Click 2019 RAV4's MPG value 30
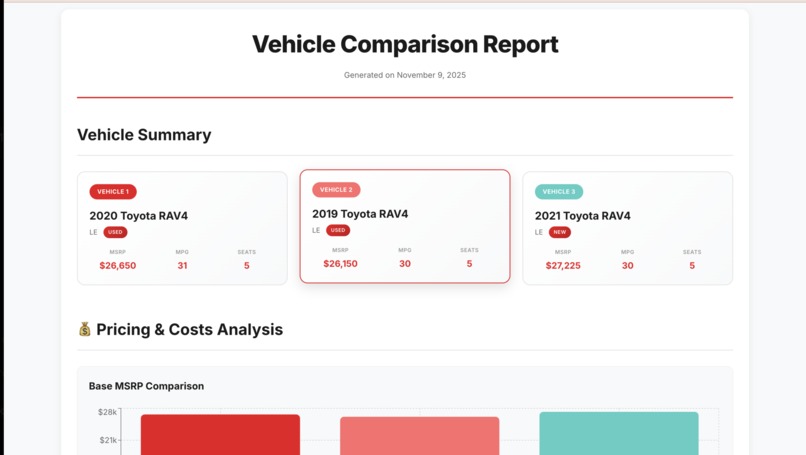The image size is (806, 455). point(405,264)
